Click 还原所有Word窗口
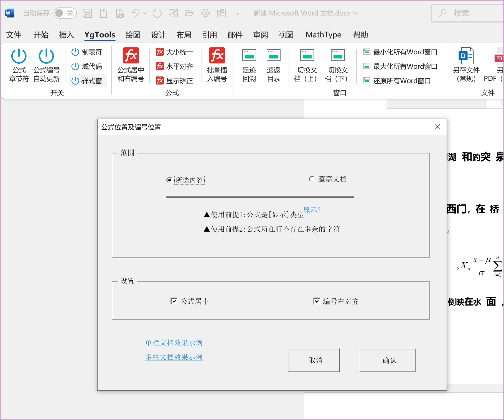The width and height of the screenshot is (504, 420). pyautogui.click(x=397, y=81)
